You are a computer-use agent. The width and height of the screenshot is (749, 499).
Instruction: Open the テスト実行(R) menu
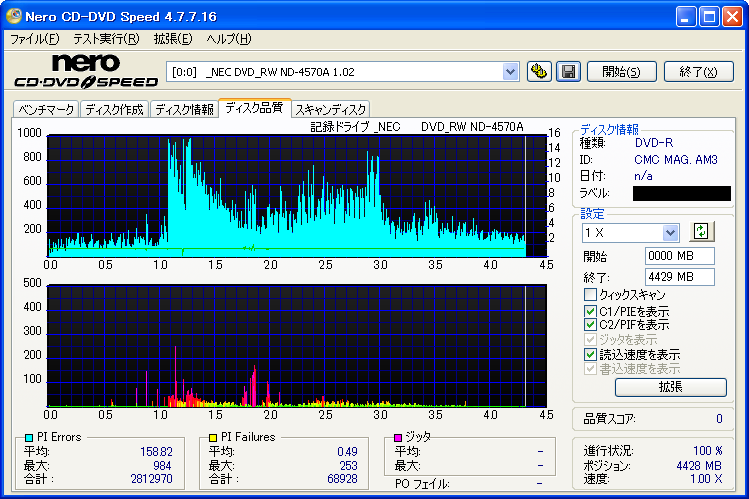[x=106, y=39]
